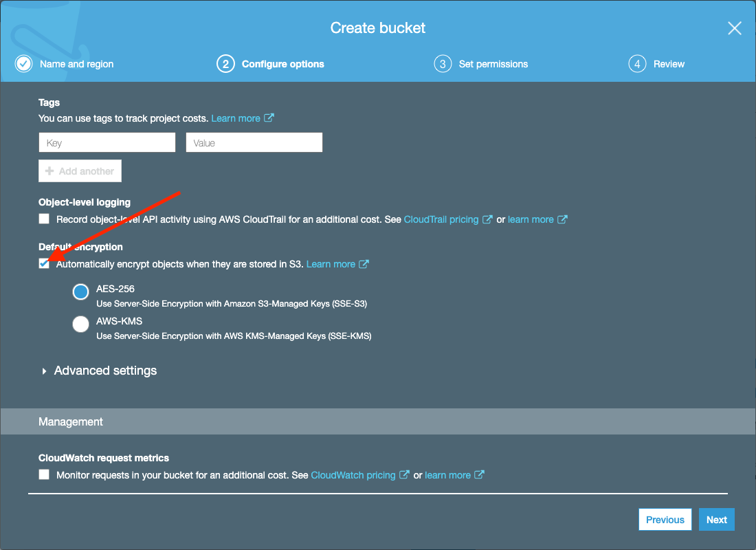Click the step 4 circle icon

tap(637, 64)
